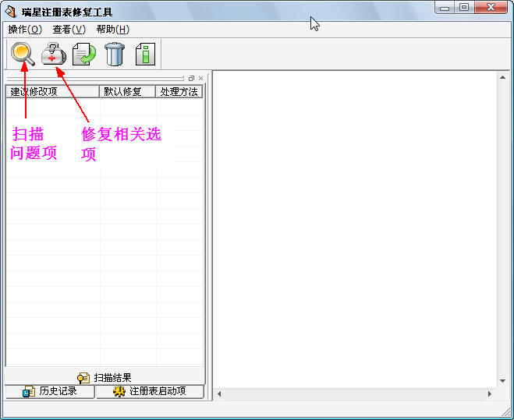
Task: Open the 查看(V) menu
Action: pyautogui.click(x=69, y=30)
